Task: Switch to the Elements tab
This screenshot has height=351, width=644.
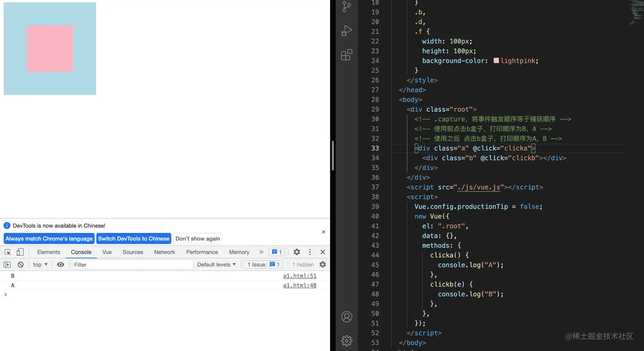Action: pos(49,252)
